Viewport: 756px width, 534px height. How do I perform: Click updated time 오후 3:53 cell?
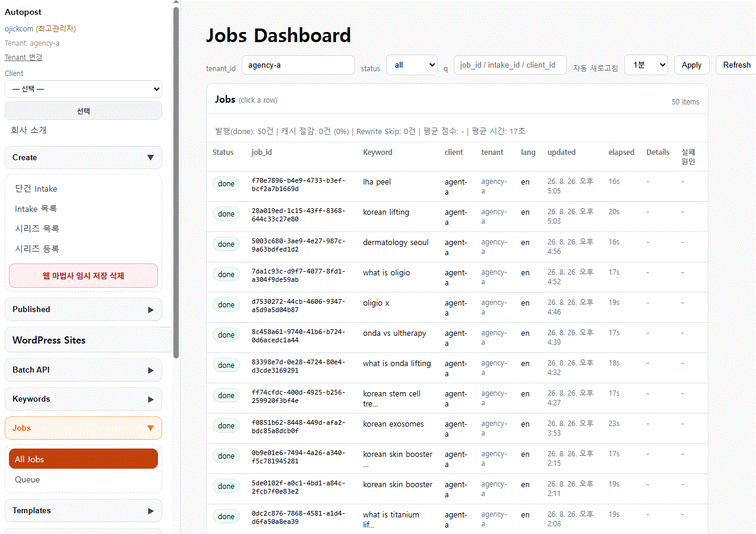[x=570, y=428]
